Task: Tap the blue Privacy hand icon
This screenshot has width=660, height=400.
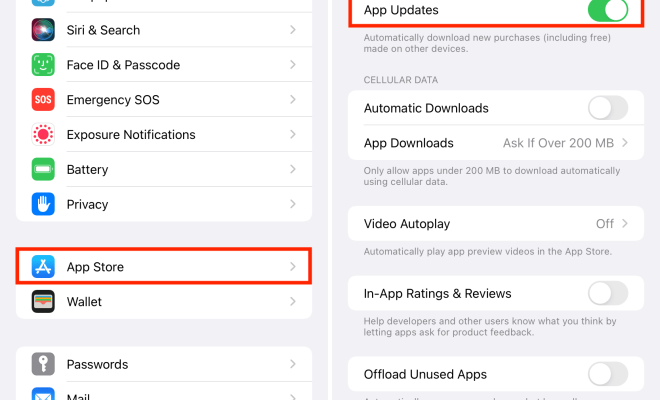Action: pyautogui.click(x=43, y=204)
